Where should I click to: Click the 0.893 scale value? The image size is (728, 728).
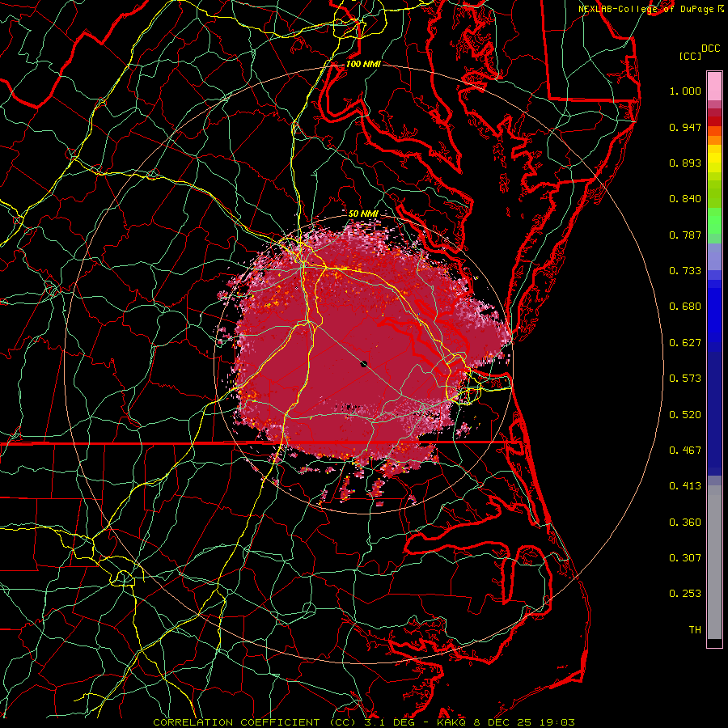point(685,163)
